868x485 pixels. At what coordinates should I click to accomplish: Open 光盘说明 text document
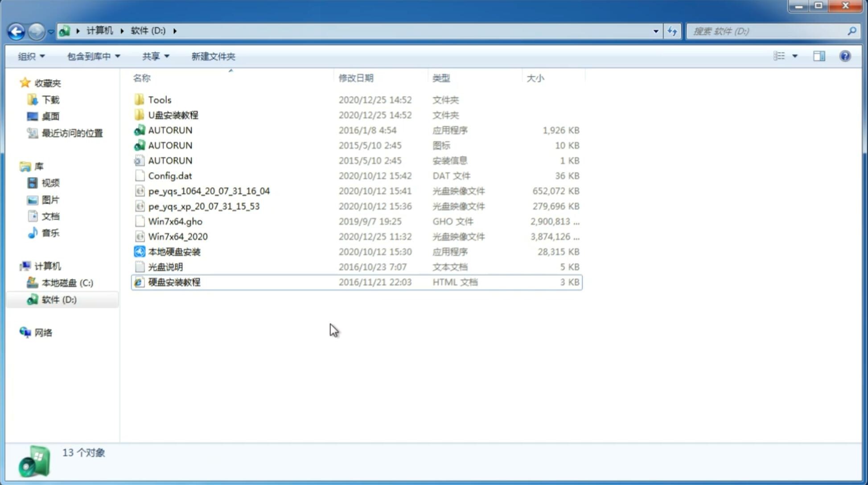pos(165,267)
